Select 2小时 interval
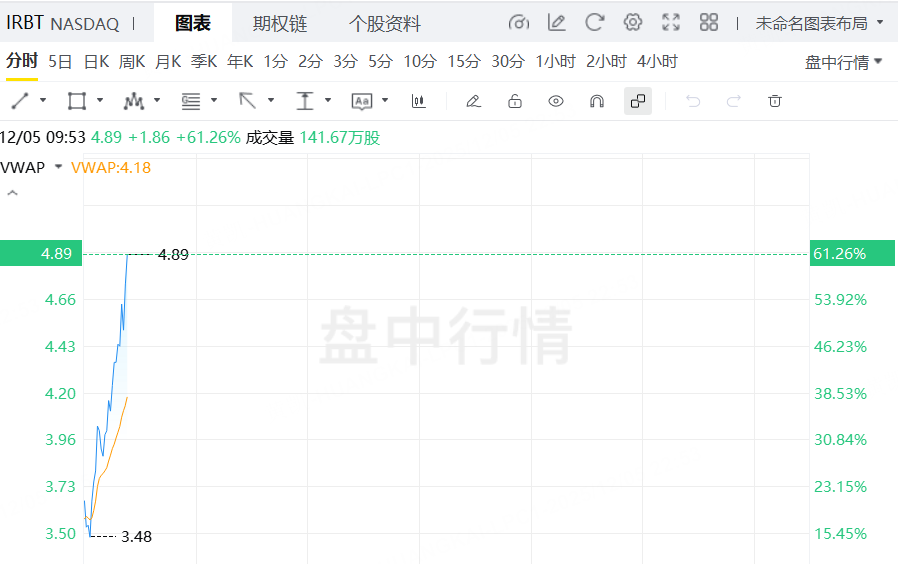 606,61
